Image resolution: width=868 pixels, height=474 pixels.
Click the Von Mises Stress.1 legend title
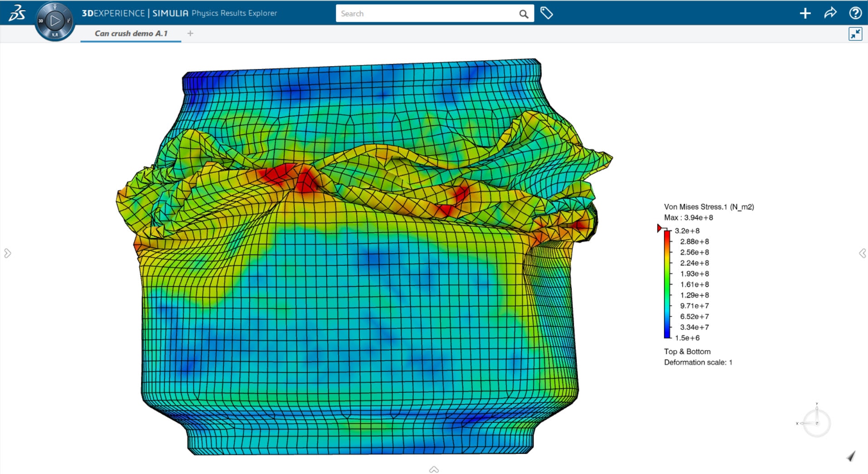point(710,206)
